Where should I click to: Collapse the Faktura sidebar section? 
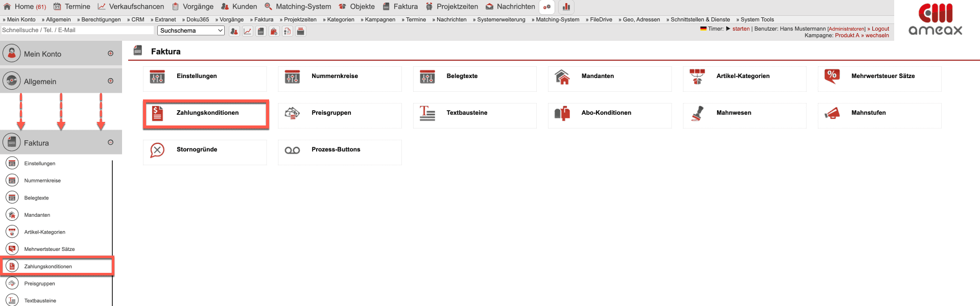(x=110, y=143)
